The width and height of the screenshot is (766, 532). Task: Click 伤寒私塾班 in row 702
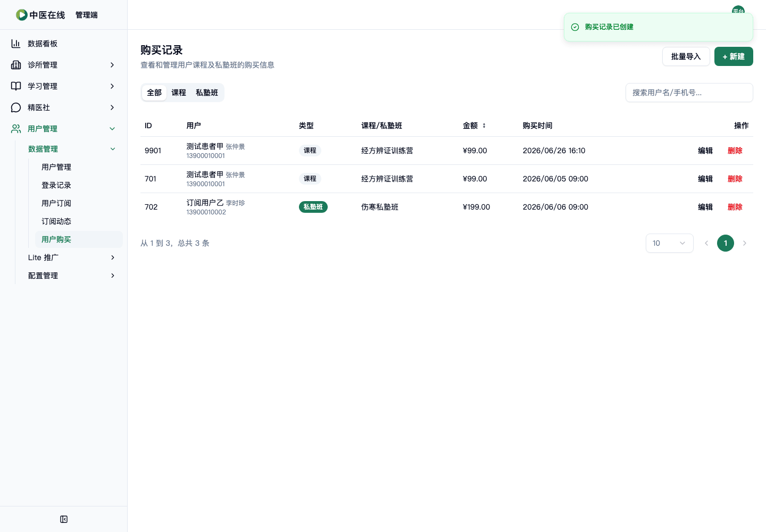point(380,207)
